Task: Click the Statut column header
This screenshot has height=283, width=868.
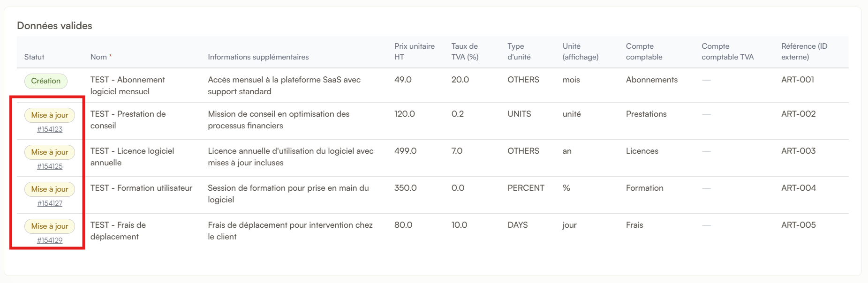Action: tap(34, 57)
